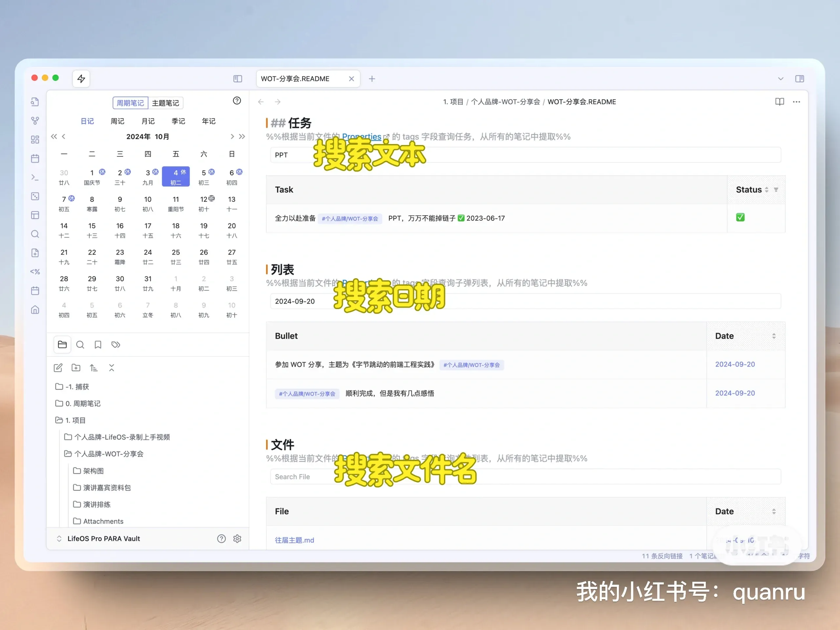Open vault settings gear icon

[237, 538]
